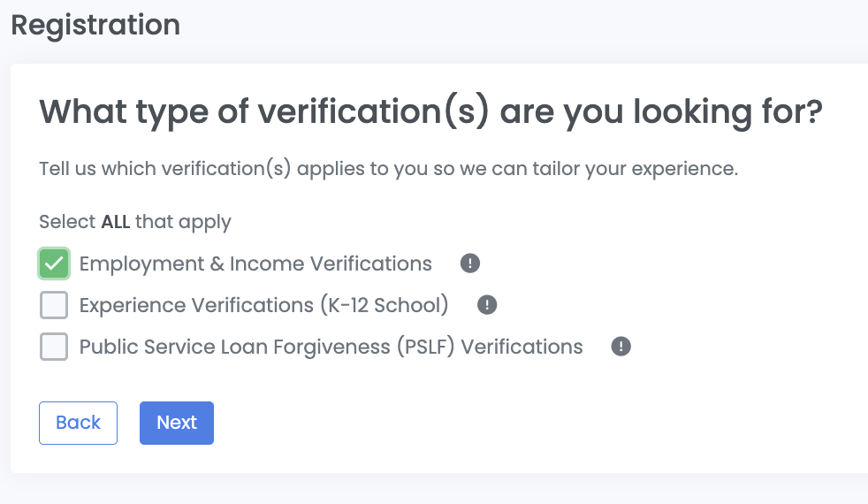Click the green checkmark on Employment option
Image resolution: width=868 pixels, height=504 pixels.
click(54, 263)
